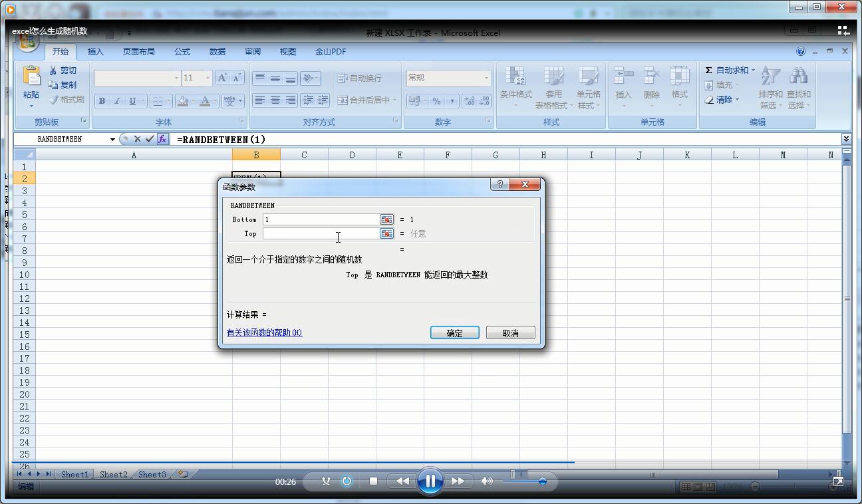Click the font color A icon

click(205, 101)
